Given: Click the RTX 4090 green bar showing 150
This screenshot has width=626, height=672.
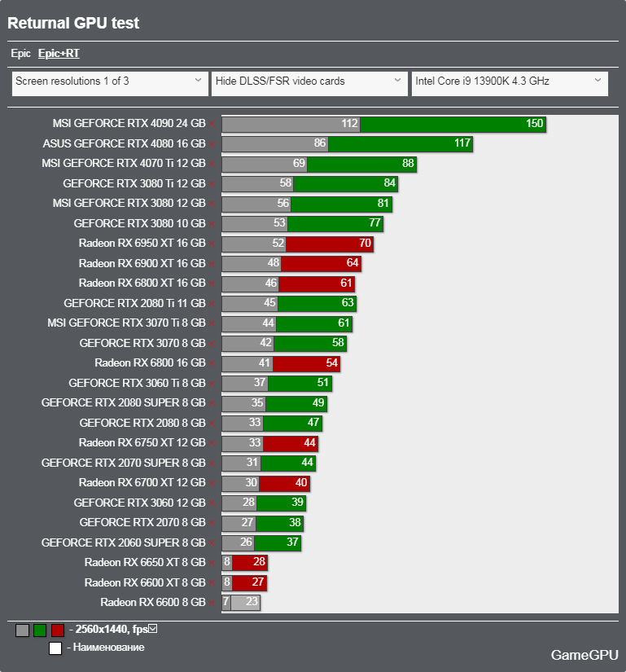Looking at the screenshot, I should pos(453,124).
